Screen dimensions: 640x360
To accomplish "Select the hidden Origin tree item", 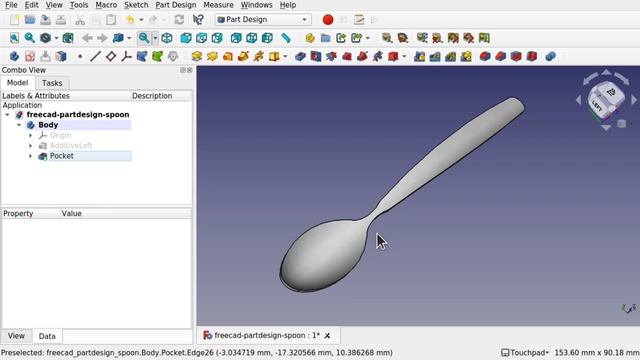I will pos(60,135).
